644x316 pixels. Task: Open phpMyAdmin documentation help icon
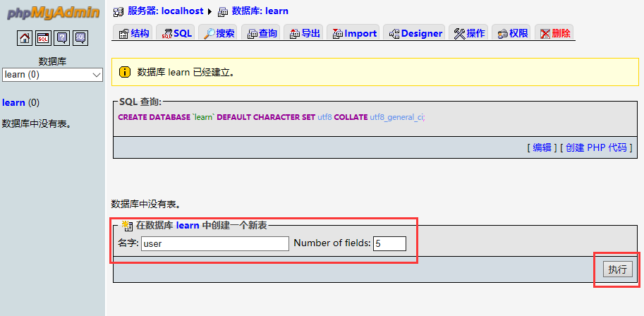pyautogui.click(x=61, y=38)
